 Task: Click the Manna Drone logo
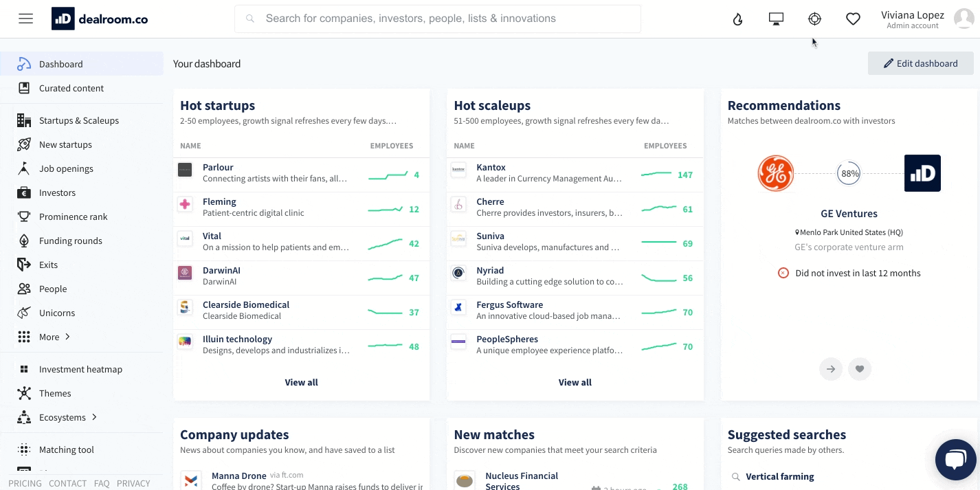click(190, 480)
